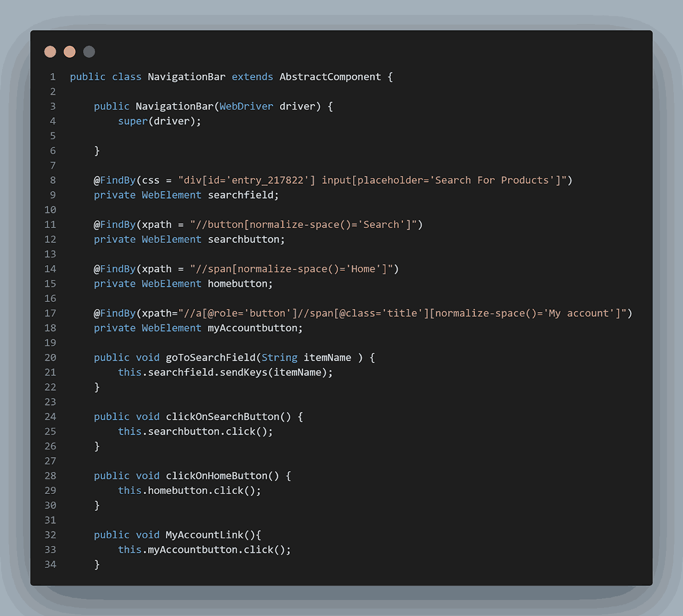
Task: Click the homebutton declaration on line 15
Action: (184, 283)
